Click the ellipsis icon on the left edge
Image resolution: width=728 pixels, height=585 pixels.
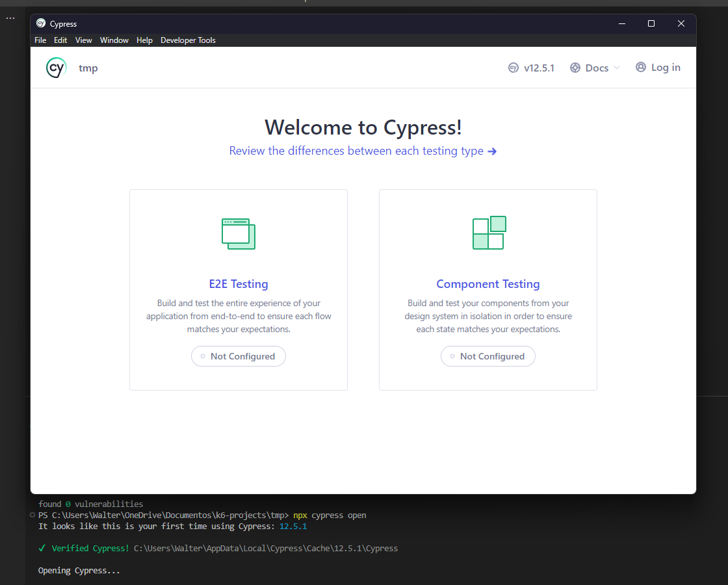10,18
